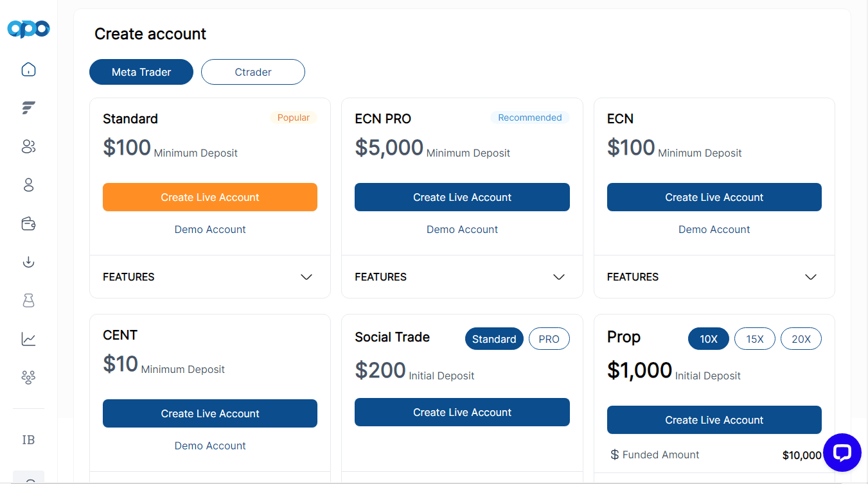Screen dimensions: 868x484
Task: Click the OPO logo
Action: tap(28, 29)
